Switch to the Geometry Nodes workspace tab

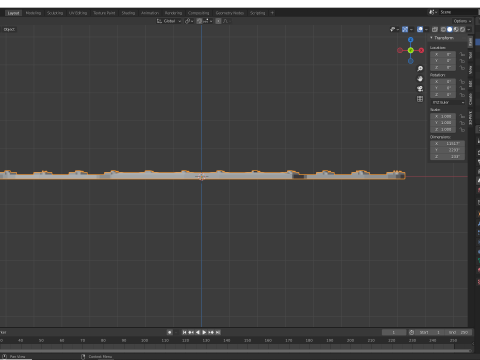[230, 13]
